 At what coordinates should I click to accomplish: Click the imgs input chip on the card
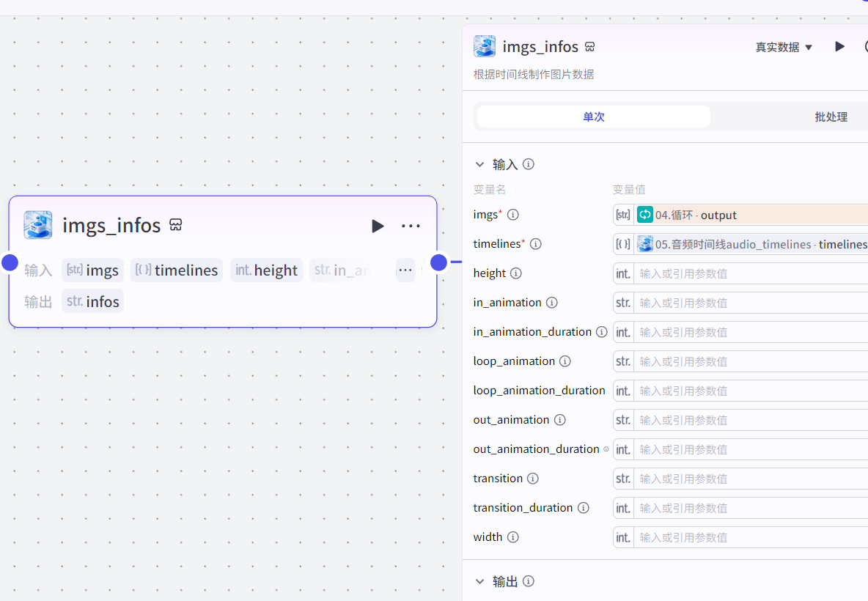(x=92, y=270)
